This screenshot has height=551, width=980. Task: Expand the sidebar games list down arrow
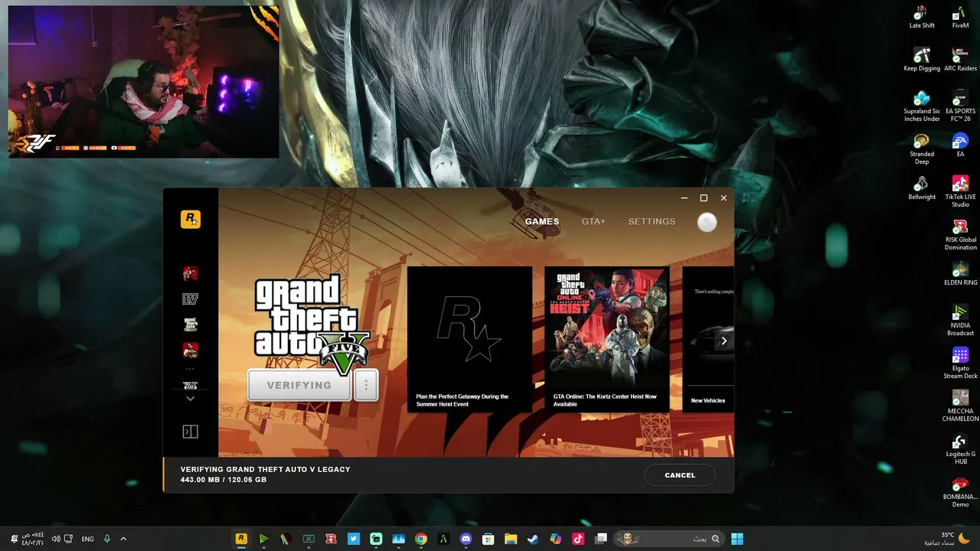tap(191, 399)
